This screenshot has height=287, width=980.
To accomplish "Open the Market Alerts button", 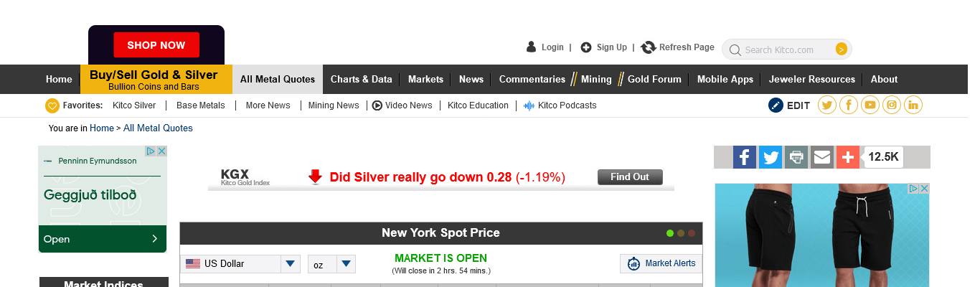I will click(x=661, y=263).
